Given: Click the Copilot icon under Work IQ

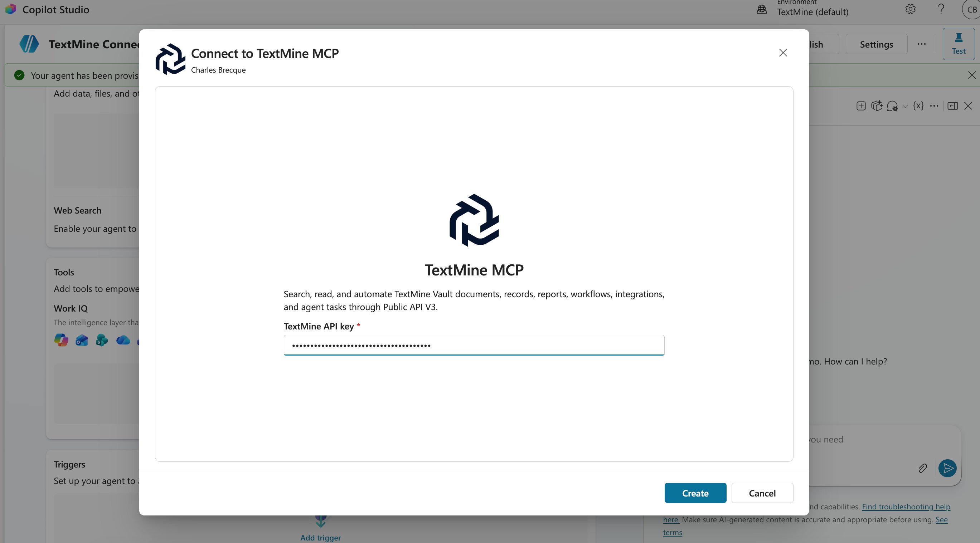Looking at the screenshot, I should coord(61,339).
